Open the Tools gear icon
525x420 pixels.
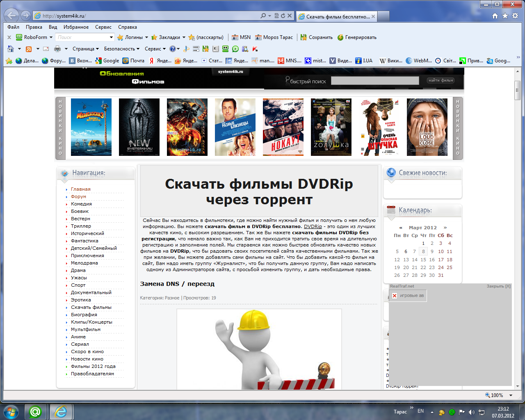(515, 16)
